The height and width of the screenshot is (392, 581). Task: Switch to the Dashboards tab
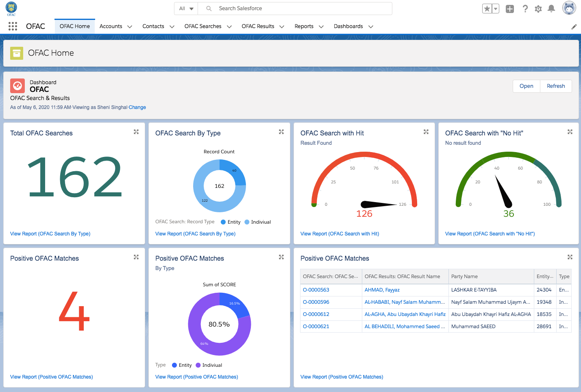[348, 26]
